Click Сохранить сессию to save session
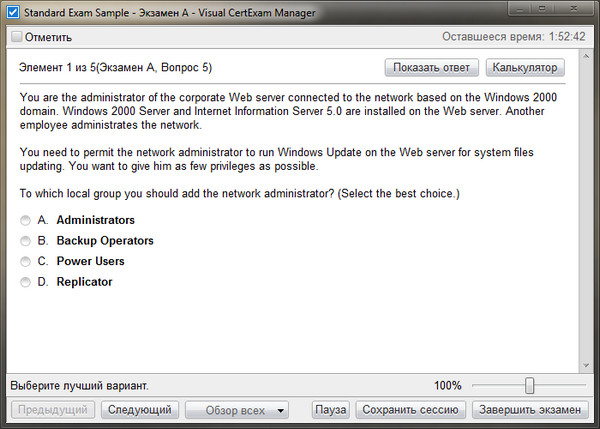The width and height of the screenshot is (600, 429). coord(411,410)
